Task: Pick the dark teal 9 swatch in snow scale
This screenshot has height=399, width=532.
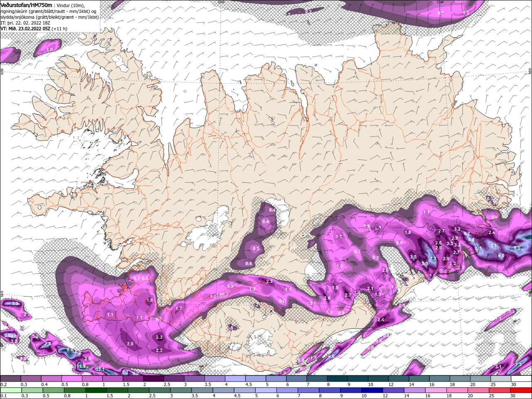Action: (x=358, y=379)
